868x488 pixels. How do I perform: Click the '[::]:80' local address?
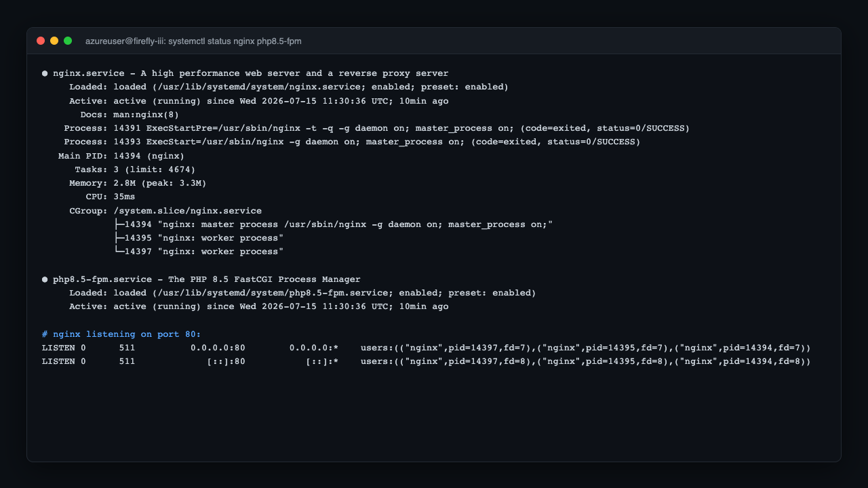pyautogui.click(x=226, y=361)
